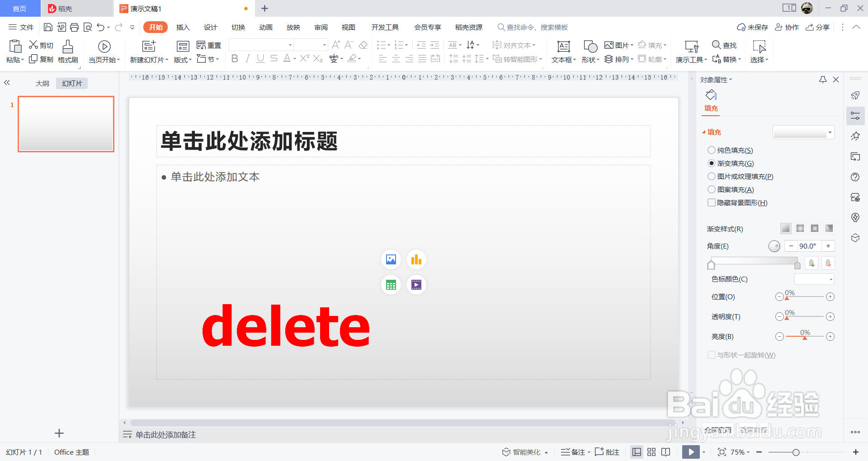Open the File (文件) menu
The width and height of the screenshot is (868, 461).
(x=21, y=27)
